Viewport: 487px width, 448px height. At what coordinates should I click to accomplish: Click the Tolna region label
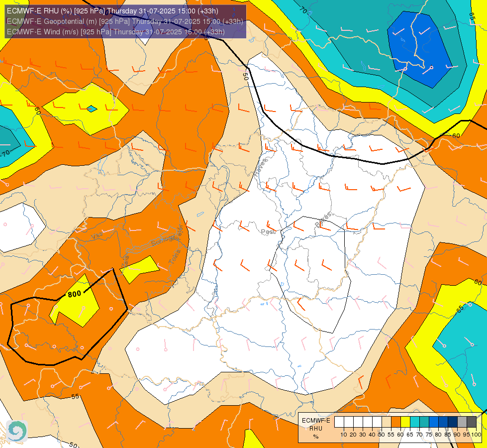[175, 257]
